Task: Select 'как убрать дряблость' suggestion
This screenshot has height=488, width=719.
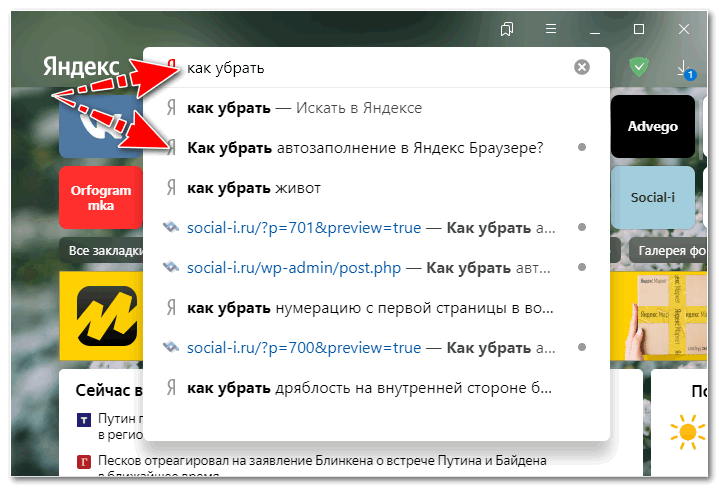Action: pyautogui.click(x=376, y=388)
